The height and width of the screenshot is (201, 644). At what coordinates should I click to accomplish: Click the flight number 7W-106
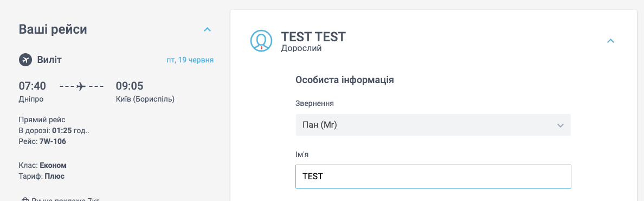tap(53, 141)
